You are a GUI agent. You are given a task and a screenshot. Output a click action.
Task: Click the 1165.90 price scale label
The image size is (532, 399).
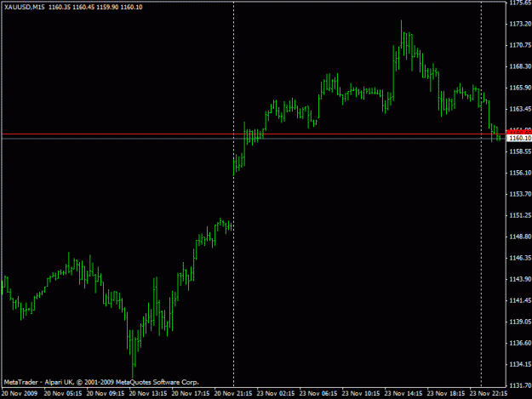[x=520, y=88]
